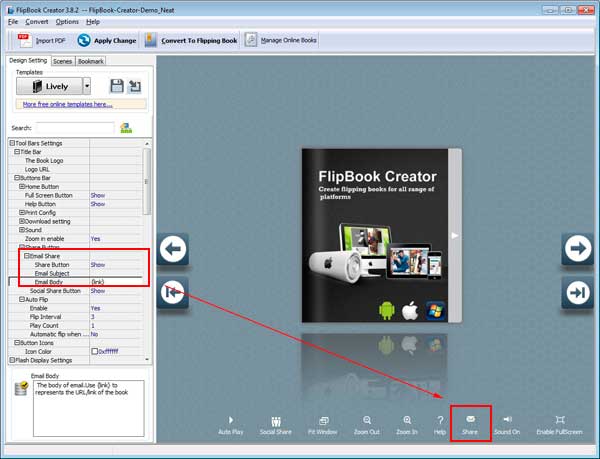Screen dimensions: 600x459
Task: Jump to first page arrow button
Action: coord(173,293)
